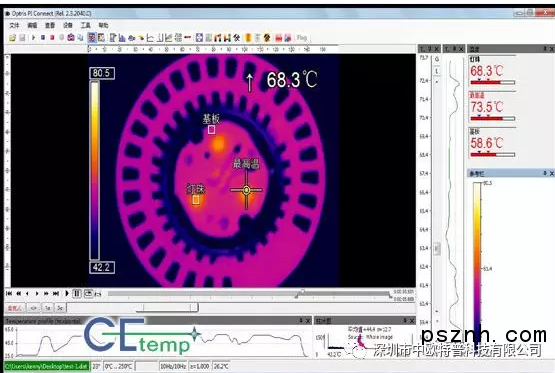Click the 1x speed button

[48, 308]
